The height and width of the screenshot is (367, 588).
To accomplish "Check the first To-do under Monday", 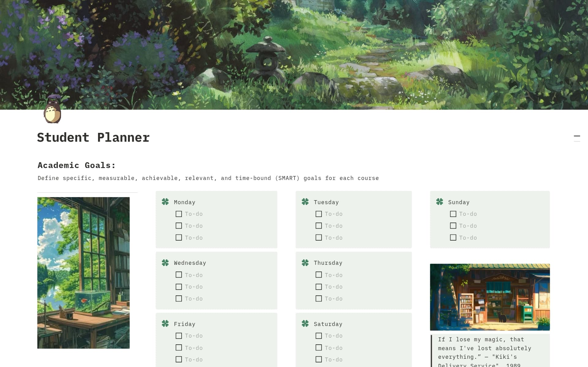I will click(x=179, y=214).
